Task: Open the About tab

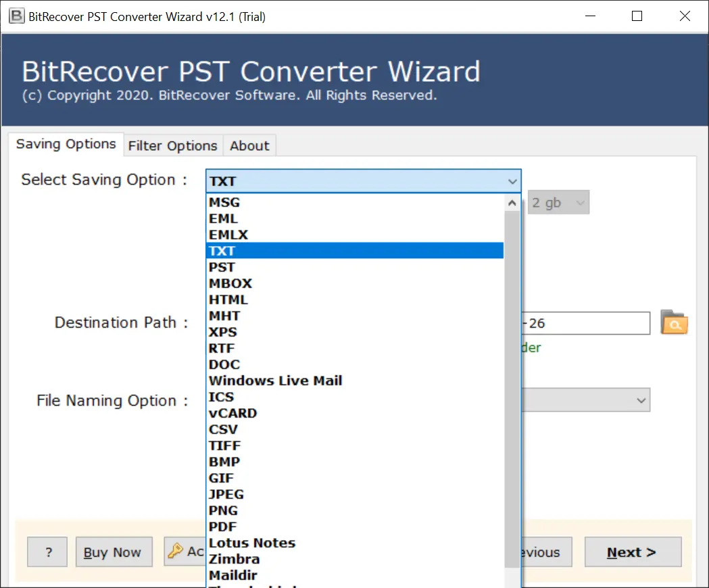Action: (x=249, y=145)
